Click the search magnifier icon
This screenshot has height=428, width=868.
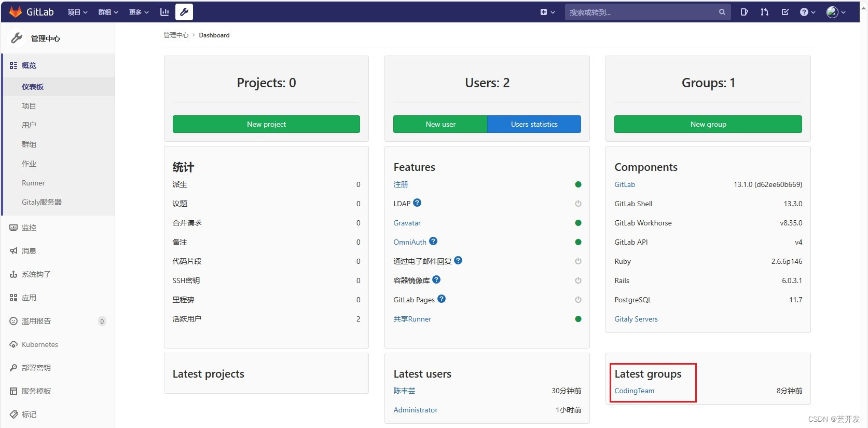click(722, 12)
